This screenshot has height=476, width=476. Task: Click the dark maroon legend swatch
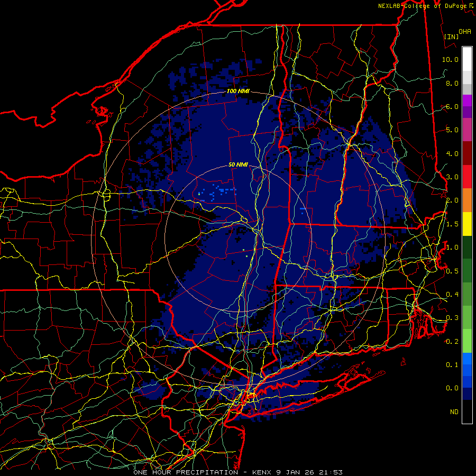pyautogui.click(x=467, y=153)
